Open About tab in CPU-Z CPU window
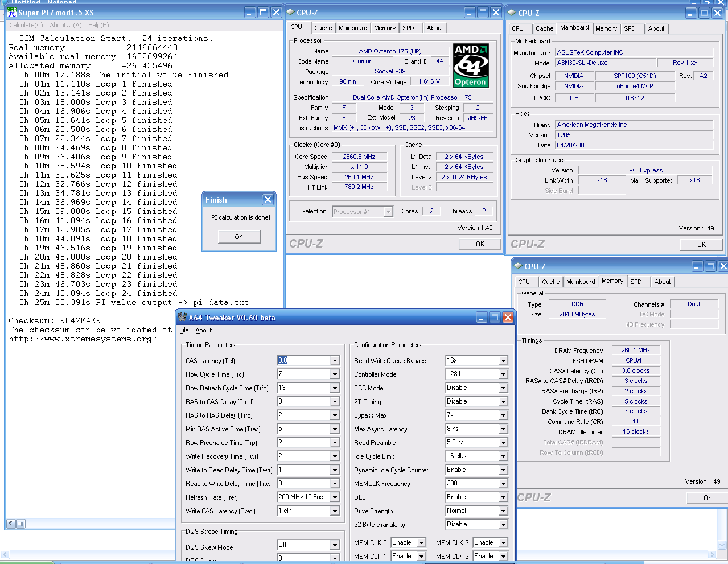 (435, 28)
